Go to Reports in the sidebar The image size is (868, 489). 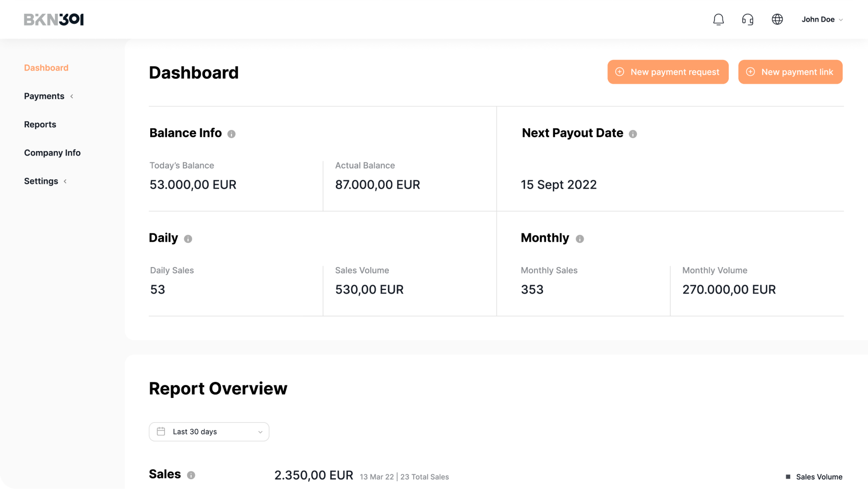coord(40,124)
